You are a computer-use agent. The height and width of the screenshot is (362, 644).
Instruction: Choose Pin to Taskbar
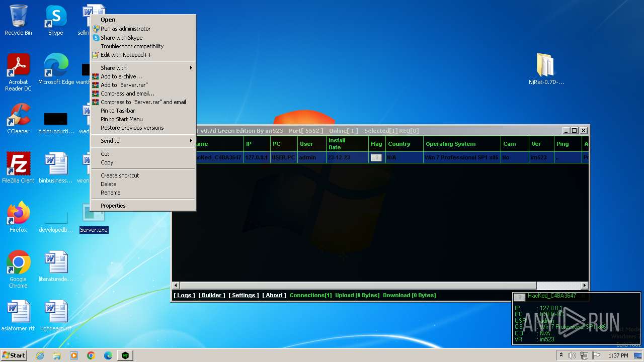tap(143, 111)
